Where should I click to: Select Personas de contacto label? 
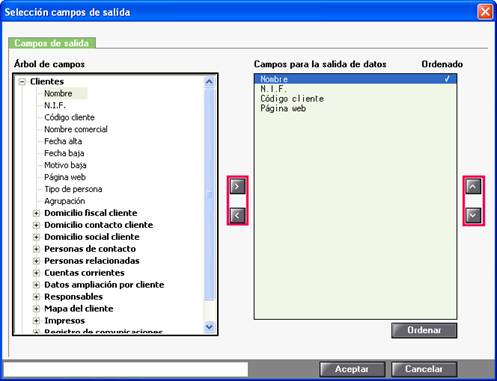tap(90, 249)
